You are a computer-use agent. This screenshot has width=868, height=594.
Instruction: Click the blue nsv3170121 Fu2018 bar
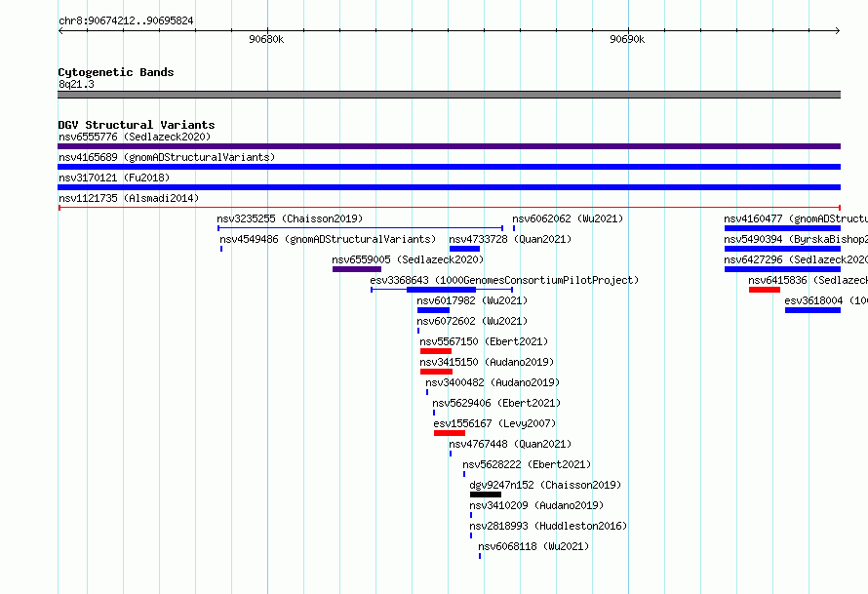tap(449, 187)
